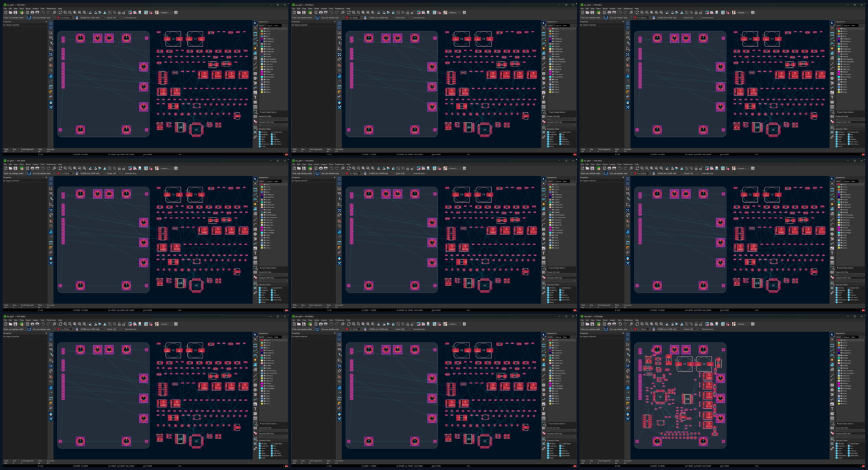Image resolution: width=868 pixels, height=470 pixels.
Task: Open F.Cu layer selector dropdown in bottom-right window
Action: (x=641, y=329)
